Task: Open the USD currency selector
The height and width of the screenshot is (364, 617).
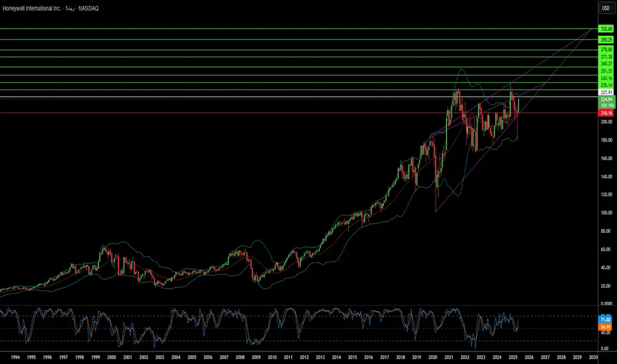Action: 606,8
